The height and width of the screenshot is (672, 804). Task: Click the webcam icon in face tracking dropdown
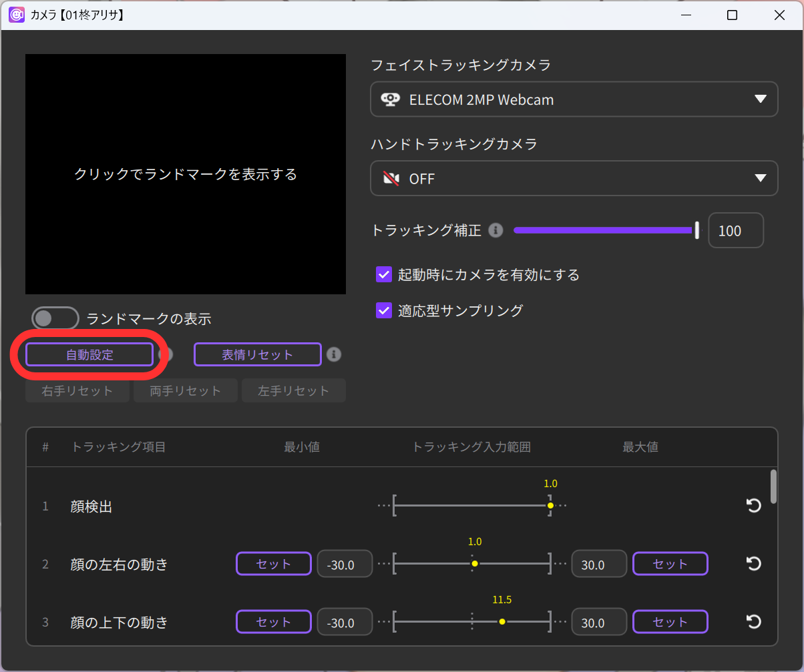pyautogui.click(x=390, y=100)
